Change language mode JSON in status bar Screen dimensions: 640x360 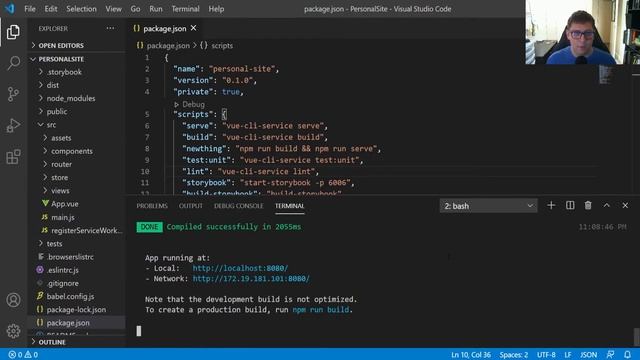588,355
